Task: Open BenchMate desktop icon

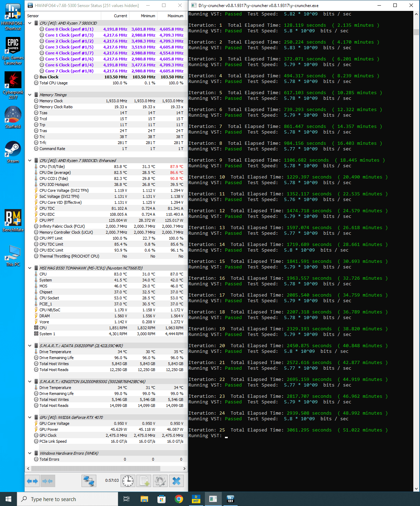Action: (x=13, y=220)
